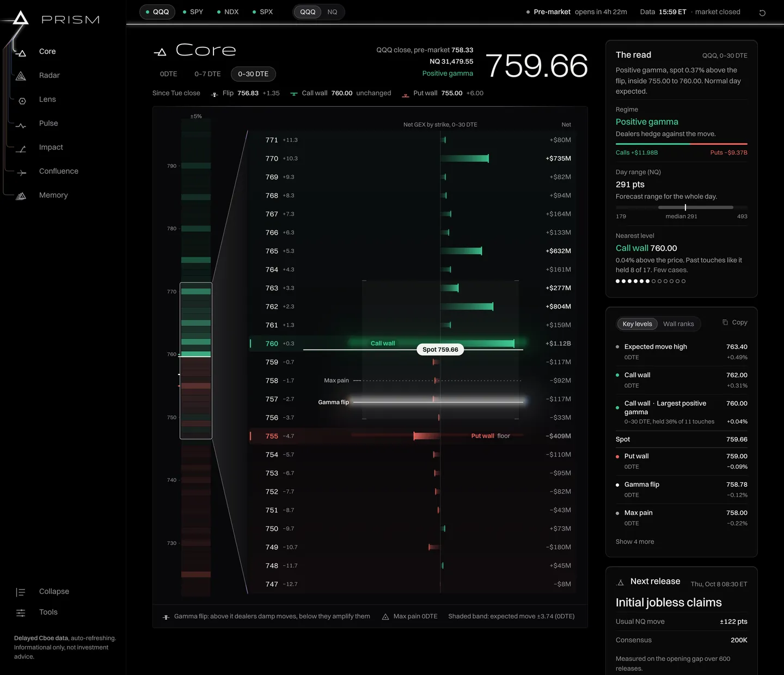Click the strike ladder minimap viewport box
The image size is (784, 675).
(196, 360)
